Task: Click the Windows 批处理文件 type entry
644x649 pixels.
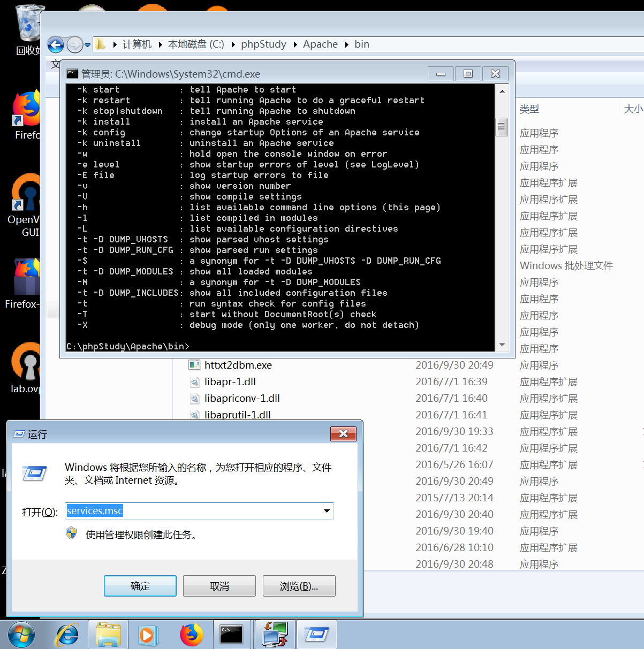Action: coord(566,266)
